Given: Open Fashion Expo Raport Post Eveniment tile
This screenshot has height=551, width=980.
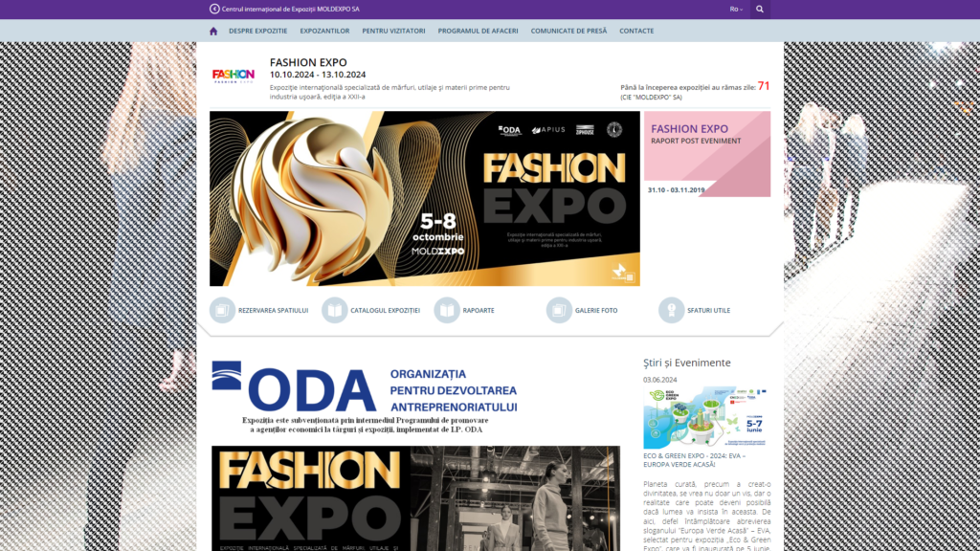Looking at the screenshot, I should pos(707,154).
